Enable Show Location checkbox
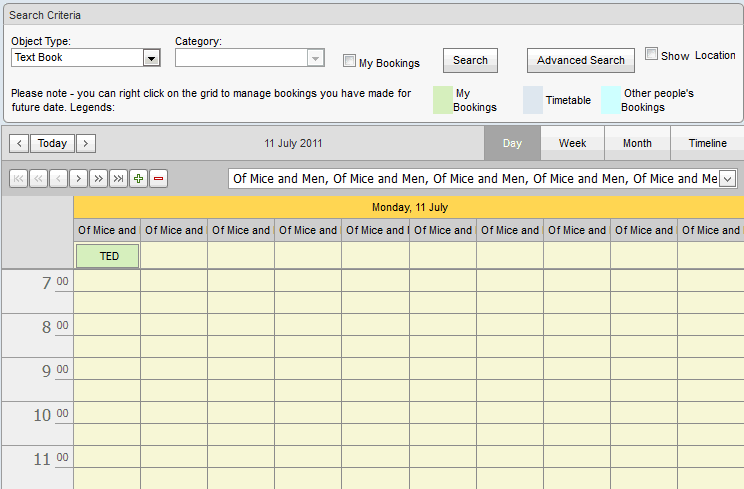This screenshot has height=489, width=744. pyautogui.click(x=651, y=54)
